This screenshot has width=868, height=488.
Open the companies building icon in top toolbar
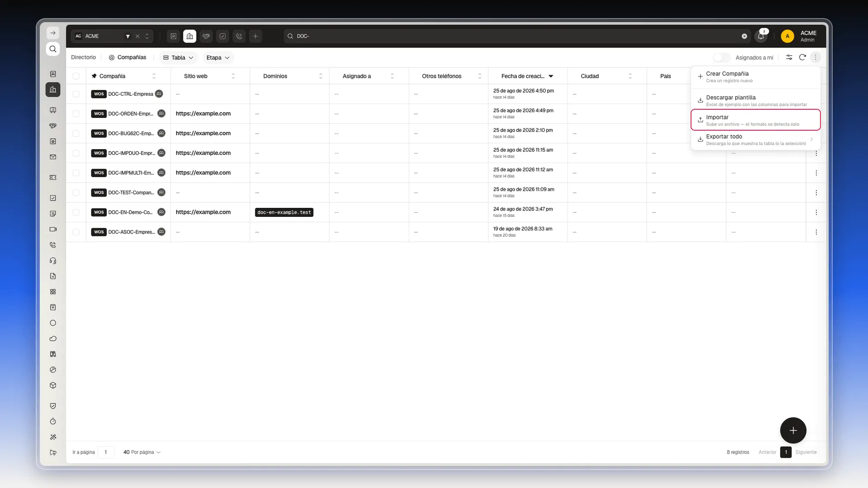tap(190, 36)
